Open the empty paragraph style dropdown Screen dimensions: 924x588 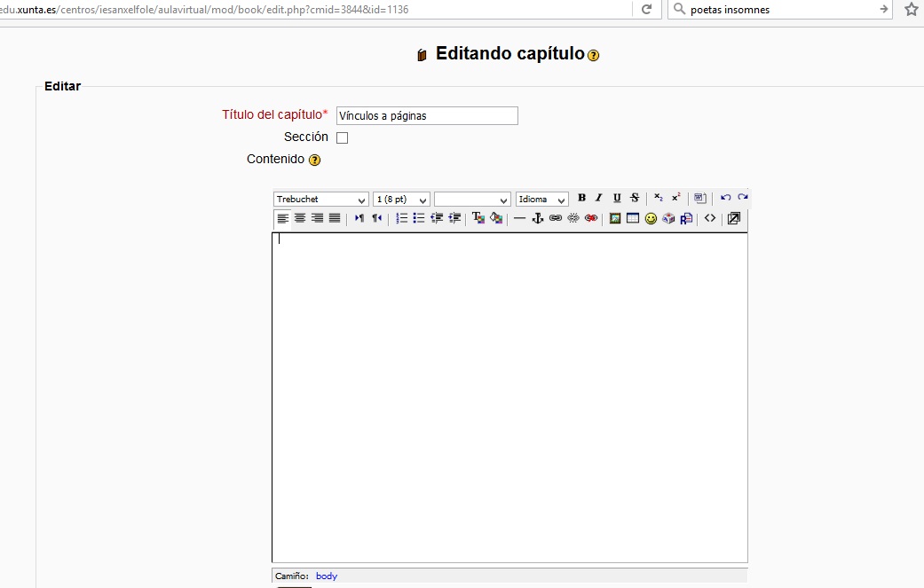(x=472, y=199)
